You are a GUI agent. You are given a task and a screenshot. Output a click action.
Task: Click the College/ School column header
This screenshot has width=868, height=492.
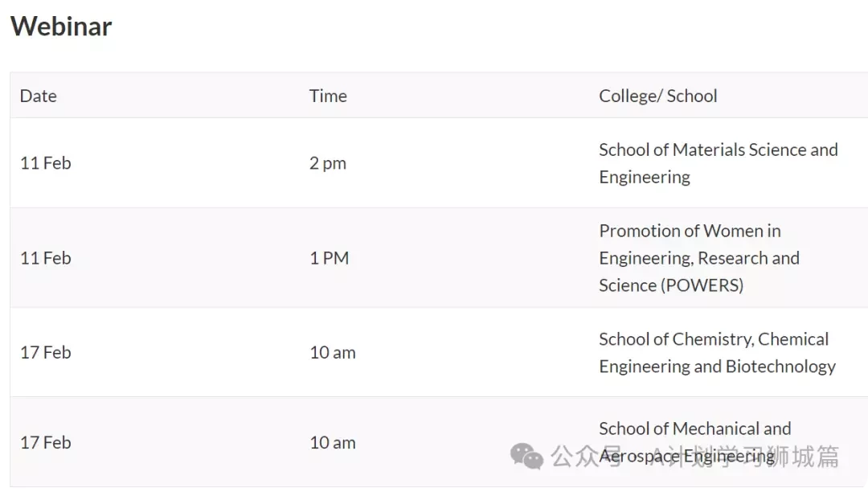coord(657,96)
